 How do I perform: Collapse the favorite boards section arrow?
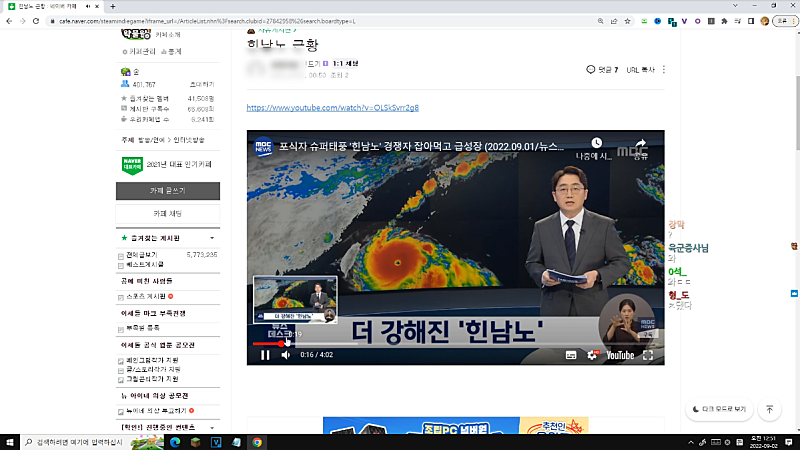tap(212, 238)
